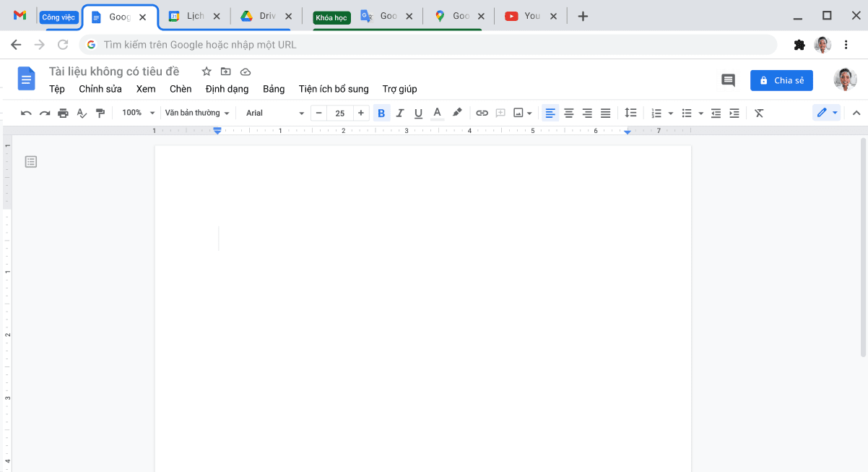The height and width of the screenshot is (472, 868).
Task: Click the font size field showing 25
Action: [340, 113]
